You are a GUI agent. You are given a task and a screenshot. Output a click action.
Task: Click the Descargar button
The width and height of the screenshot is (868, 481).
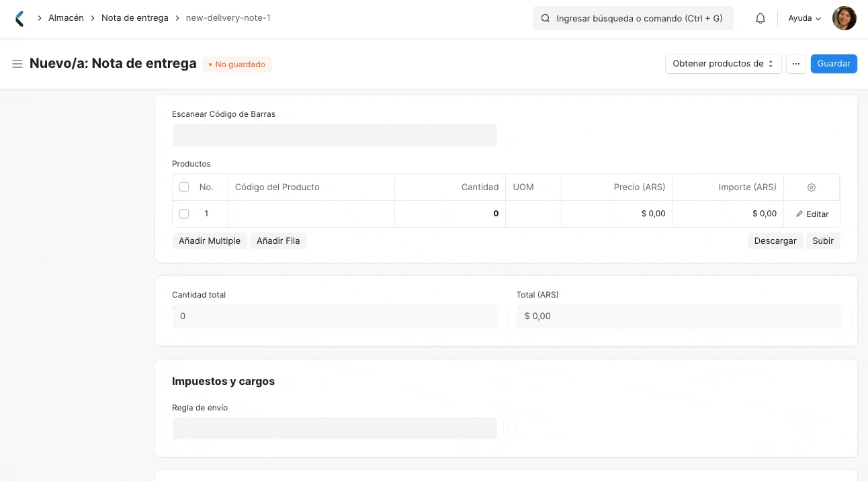[x=775, y=240]
